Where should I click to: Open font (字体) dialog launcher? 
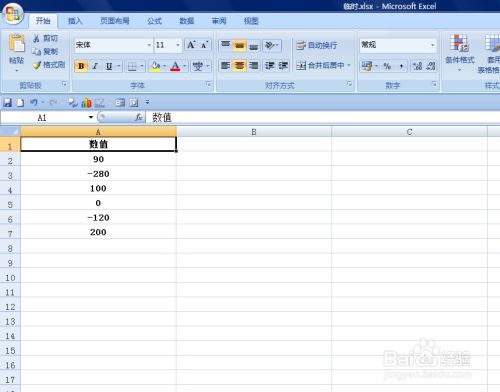209,85
